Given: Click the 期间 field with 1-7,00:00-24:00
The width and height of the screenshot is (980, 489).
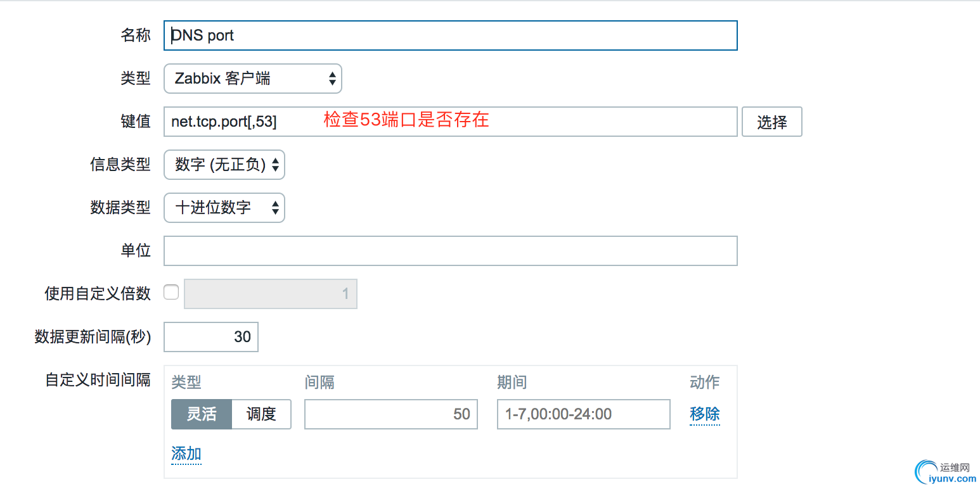Looking at the screenshot, I should tap(583, 414).
